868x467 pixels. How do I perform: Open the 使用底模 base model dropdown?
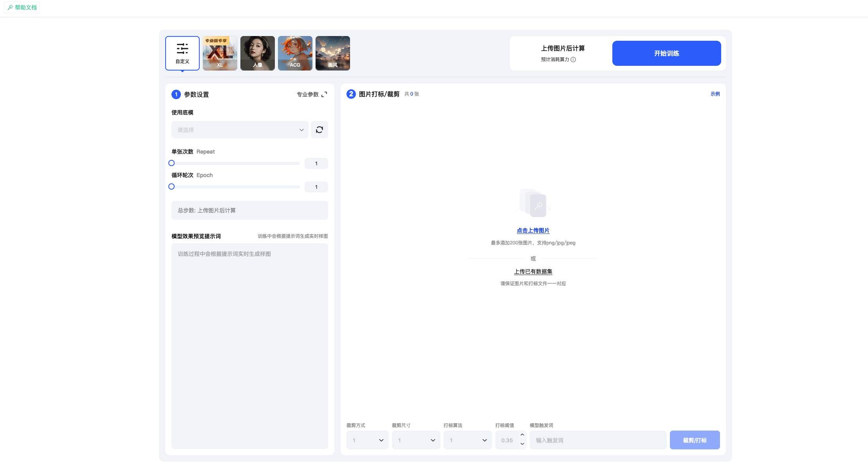(x=239, y=130)
